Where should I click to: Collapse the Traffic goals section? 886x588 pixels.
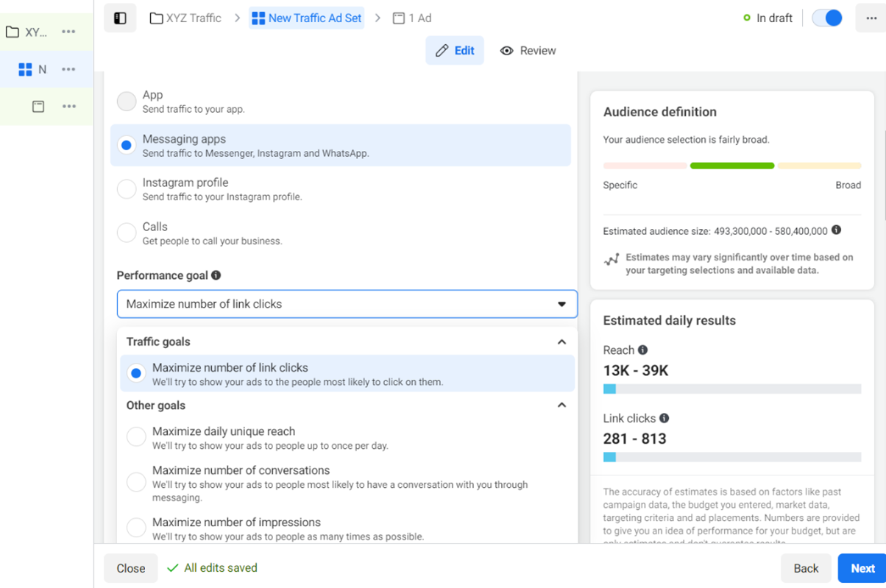[561, 342]
